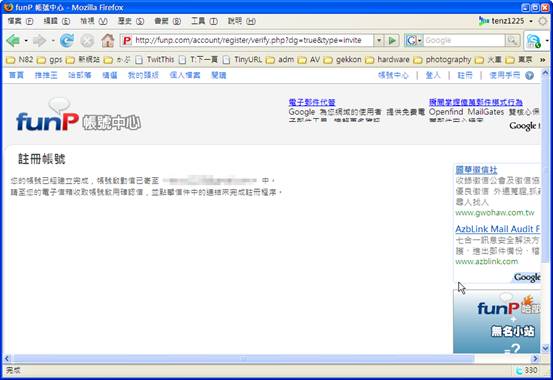The width and height of the screenshot is (553, 380).
Task: Open the www.gwohaw.com.tw ad URL
Action: [x=494, y=213]
